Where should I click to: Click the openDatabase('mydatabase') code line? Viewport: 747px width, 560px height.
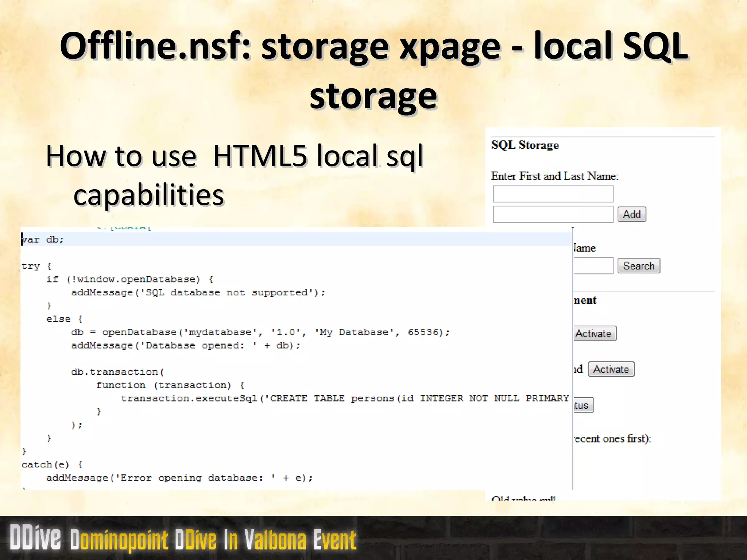point(260,332)
